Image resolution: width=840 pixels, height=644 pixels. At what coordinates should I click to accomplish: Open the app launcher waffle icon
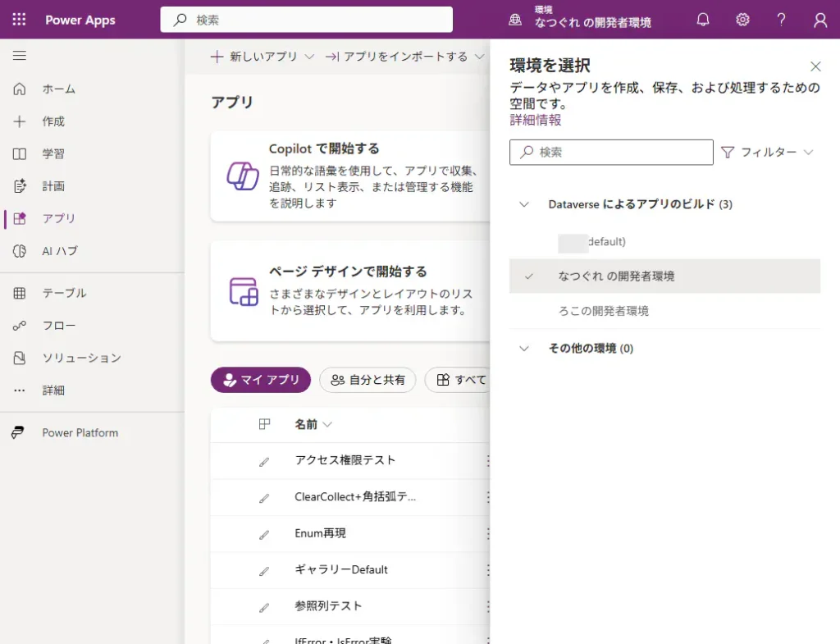click(x=20, y=20)
